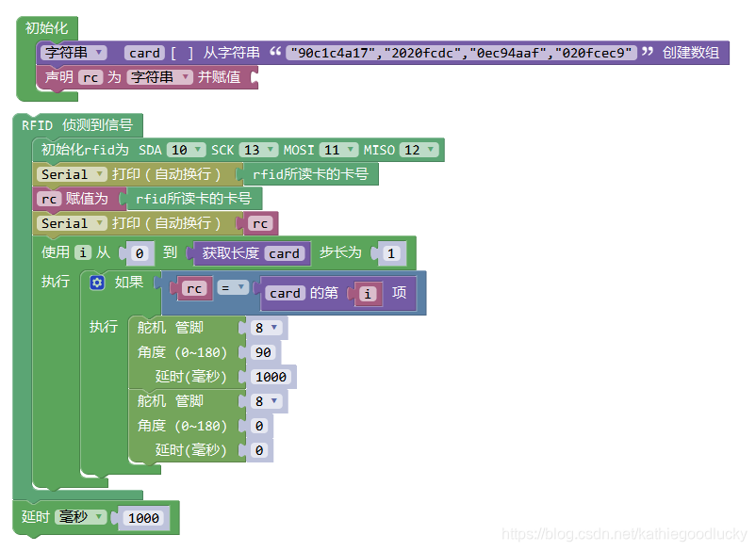Select the card 的第 i 项 block
Image resolution: width=756 pixels, height=551 pixels.
(337, 293)
